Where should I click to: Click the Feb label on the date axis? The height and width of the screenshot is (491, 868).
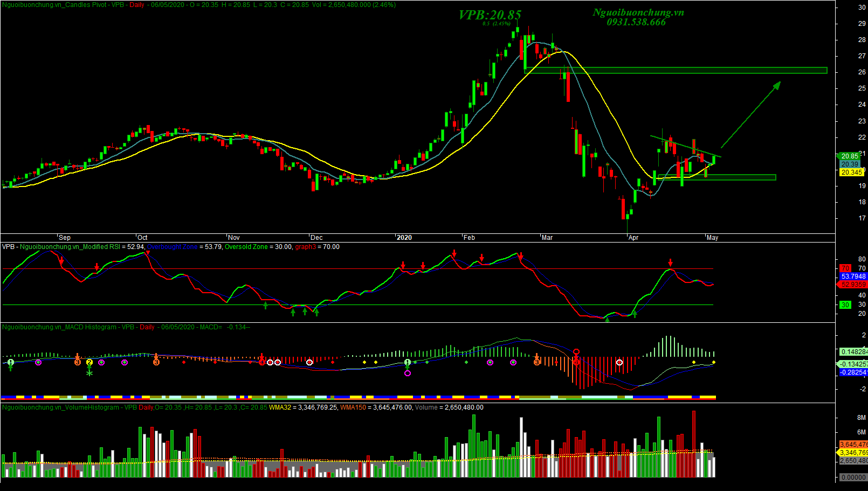click(469, 238)
